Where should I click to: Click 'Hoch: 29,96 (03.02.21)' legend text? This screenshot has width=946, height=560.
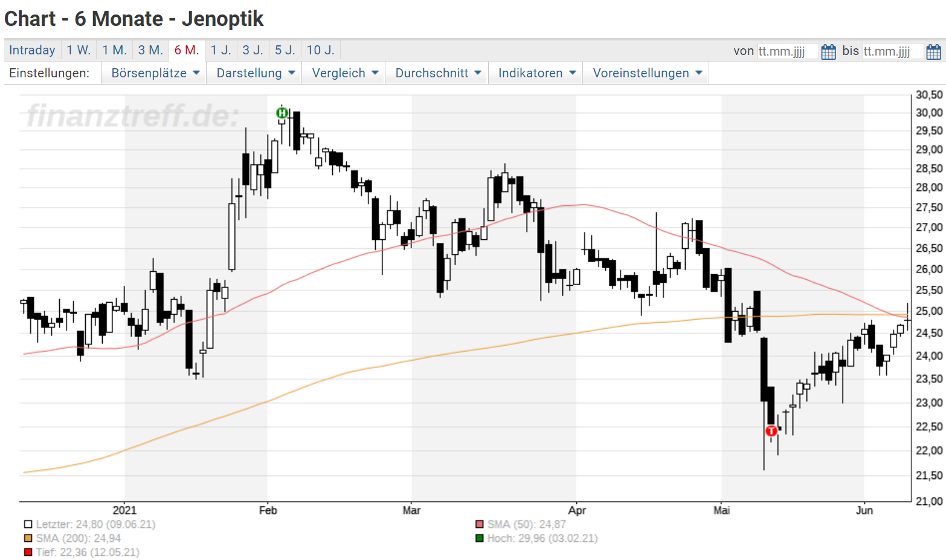click(x=542, y=538)
